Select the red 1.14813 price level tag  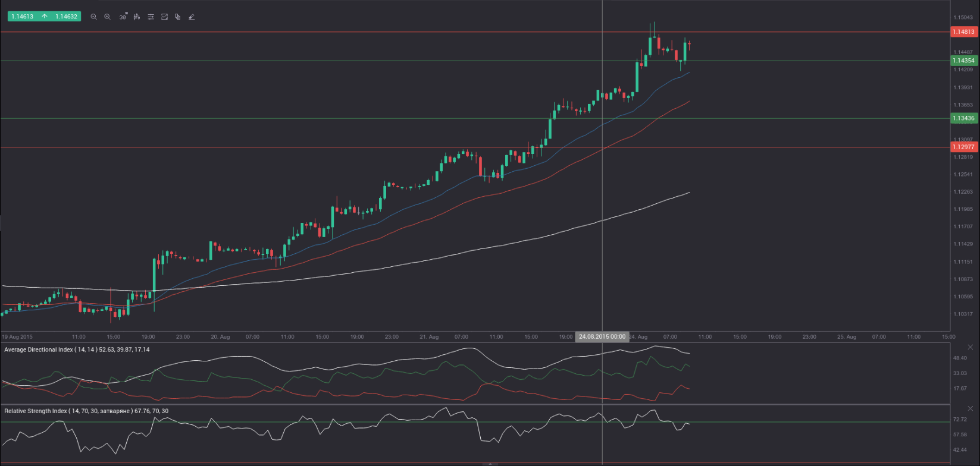963,32
